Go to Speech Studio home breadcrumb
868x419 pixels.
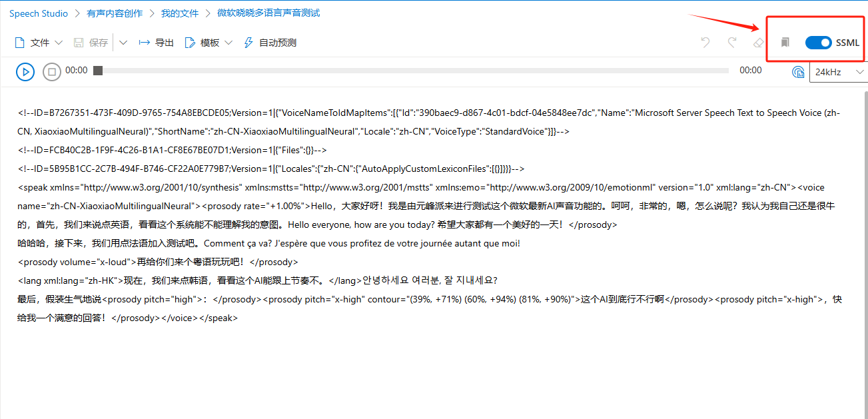tap(39, 13)
